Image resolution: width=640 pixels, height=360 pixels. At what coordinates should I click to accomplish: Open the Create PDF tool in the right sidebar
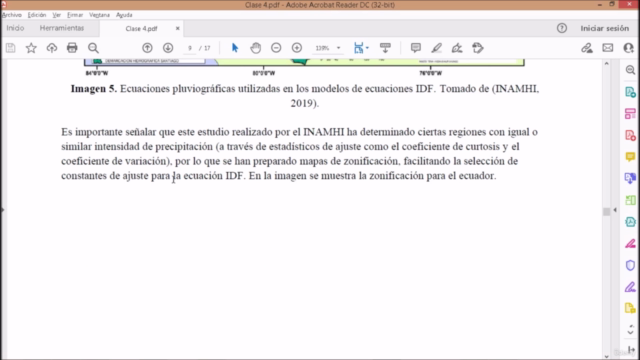(630, 136)
